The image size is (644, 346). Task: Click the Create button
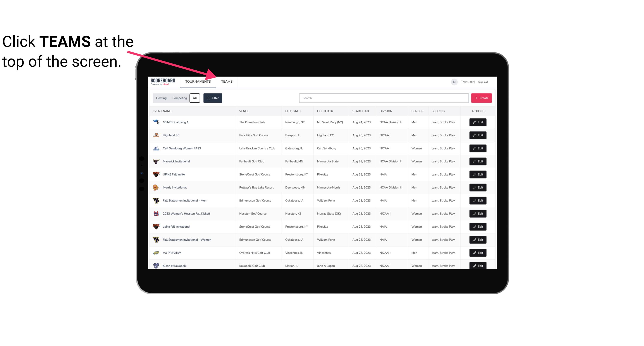482,98
